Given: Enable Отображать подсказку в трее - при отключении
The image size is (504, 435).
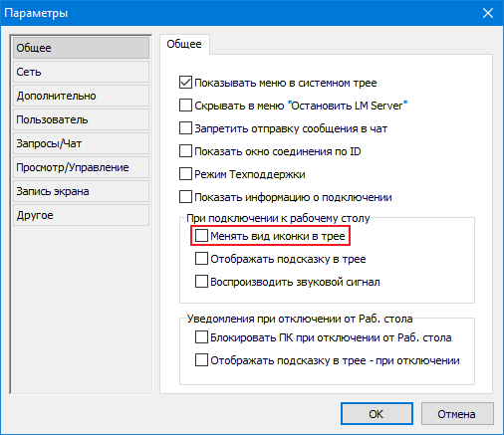Looking at the screenshot, I should pos(201,360).
